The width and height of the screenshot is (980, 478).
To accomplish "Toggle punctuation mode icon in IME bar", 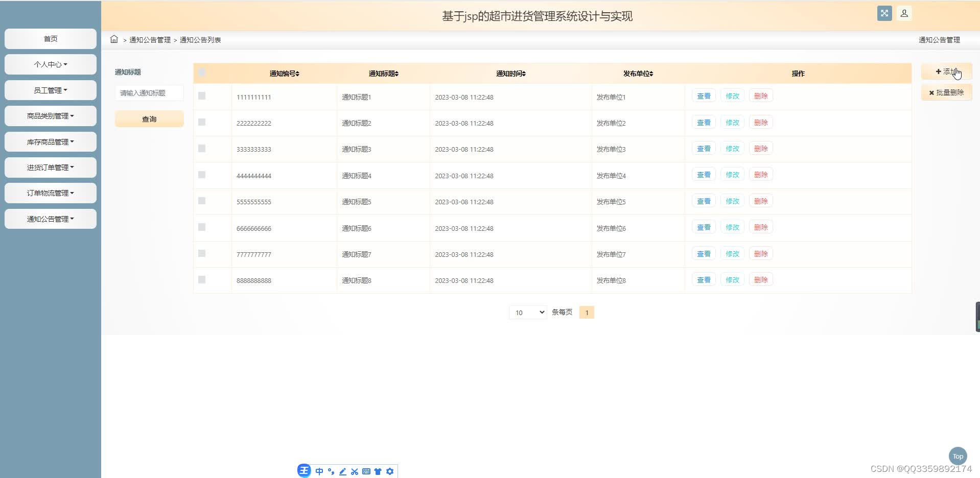I will click(x=331, y=471).
